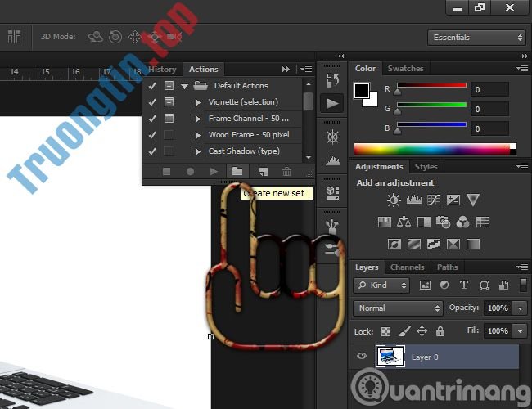Open the Opacity slider dropdown arrow
This screenshot has width=532, height=409.
pos(520,308)
